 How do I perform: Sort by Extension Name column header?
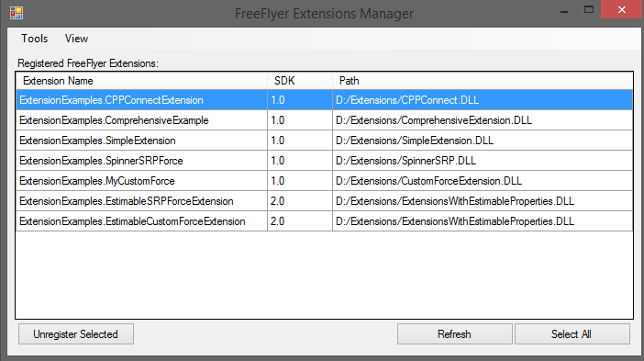[141, 81]
